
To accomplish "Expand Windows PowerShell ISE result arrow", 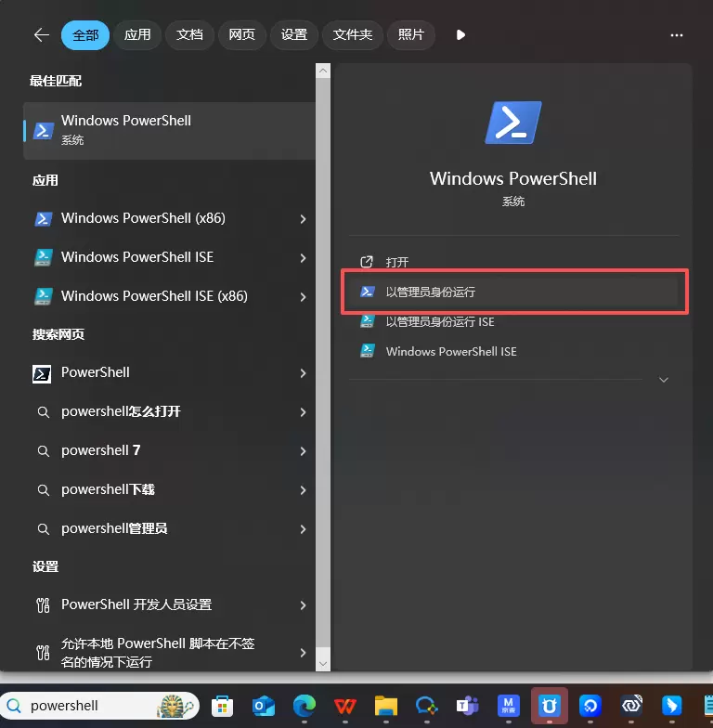I will click(x=303, y=258).
